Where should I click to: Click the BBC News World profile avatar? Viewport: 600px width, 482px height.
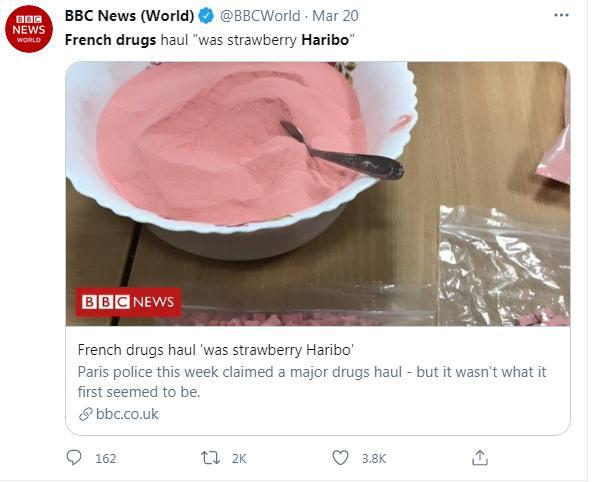point(29,29)
